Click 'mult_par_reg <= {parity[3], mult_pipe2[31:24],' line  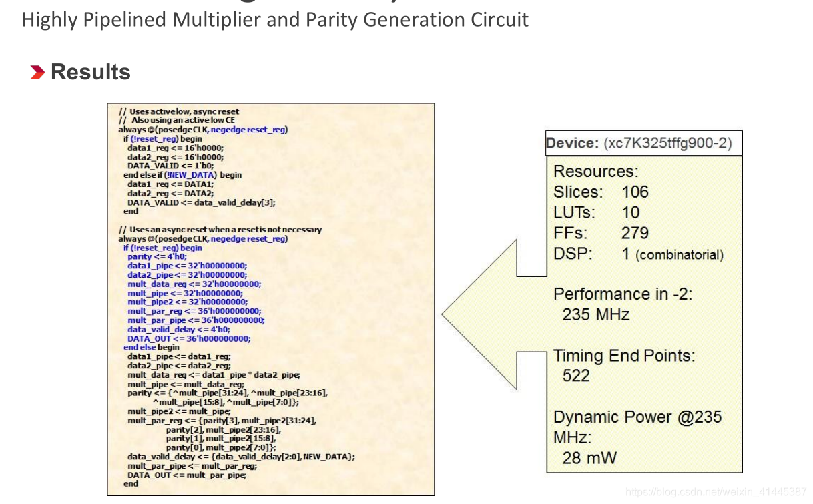222,421
